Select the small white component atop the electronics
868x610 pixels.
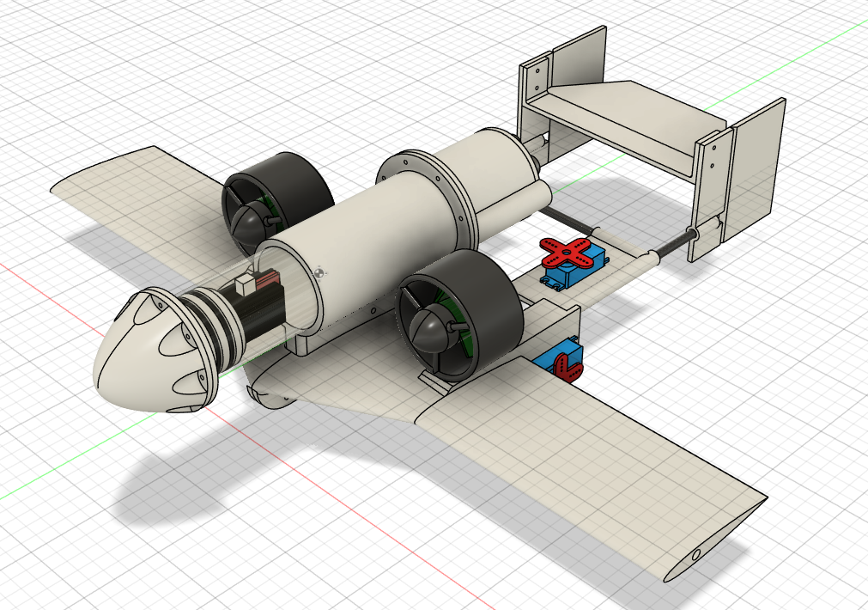pos(246,285)
